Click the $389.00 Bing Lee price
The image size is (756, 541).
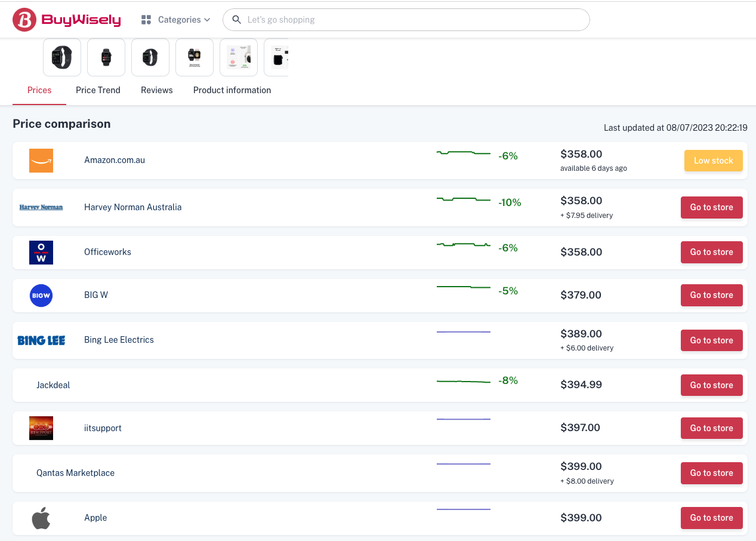[581, 334]
